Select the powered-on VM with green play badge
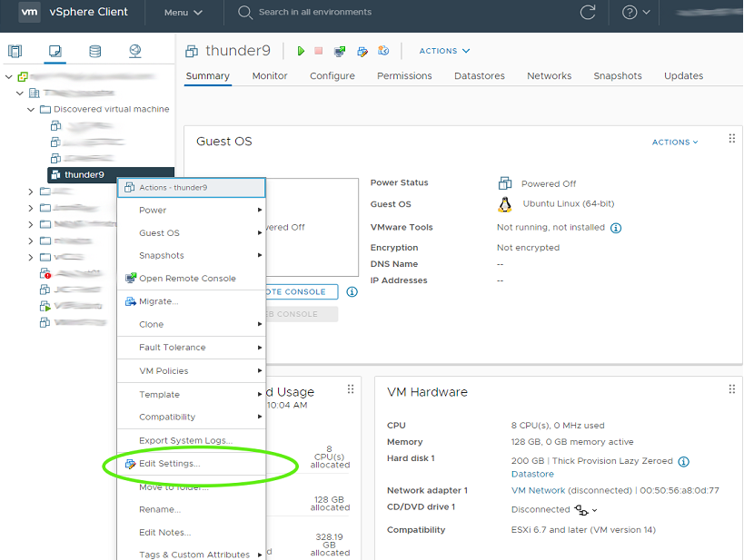Viewport: 744px width, 560px height. [x=45, y=306]
